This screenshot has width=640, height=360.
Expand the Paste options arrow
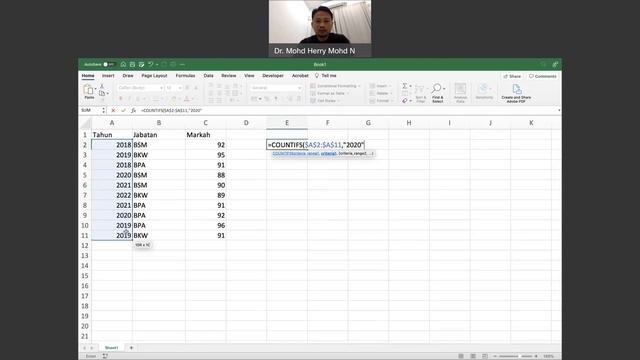(96, 89)
